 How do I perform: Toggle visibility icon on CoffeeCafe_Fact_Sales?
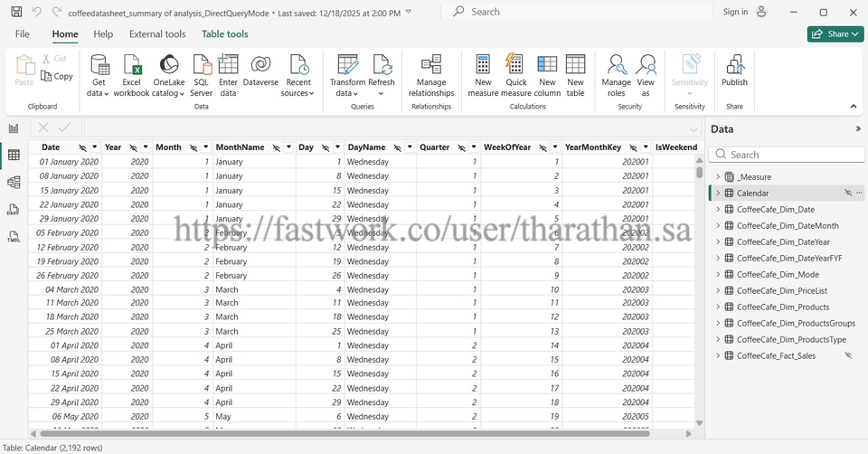tap(848, 356)
